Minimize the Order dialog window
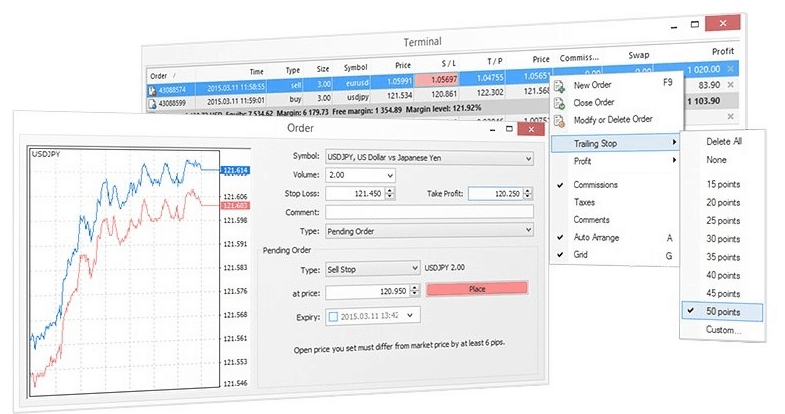This screenshot has height=414, width=785. point(493,130)
